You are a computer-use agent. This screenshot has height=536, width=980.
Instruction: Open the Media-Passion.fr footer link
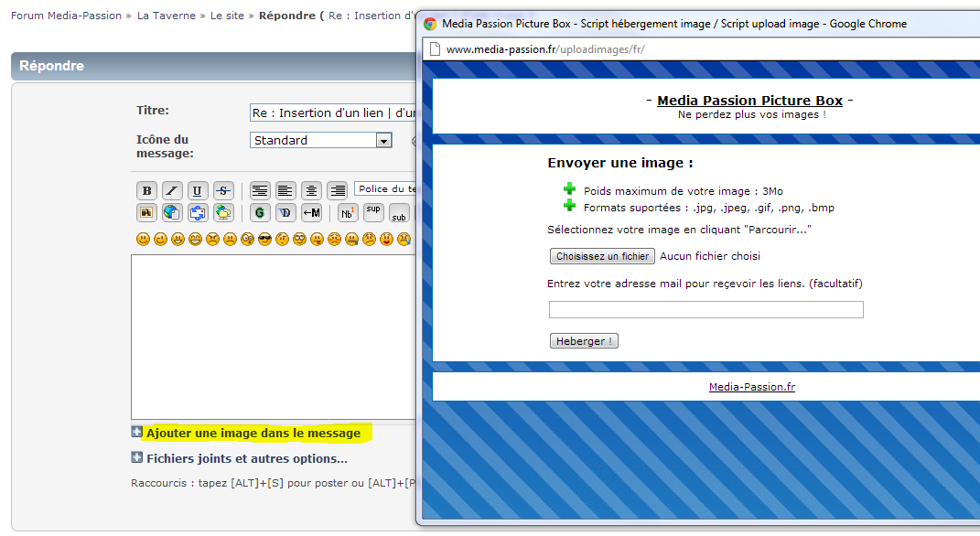(x=752, y=387)
